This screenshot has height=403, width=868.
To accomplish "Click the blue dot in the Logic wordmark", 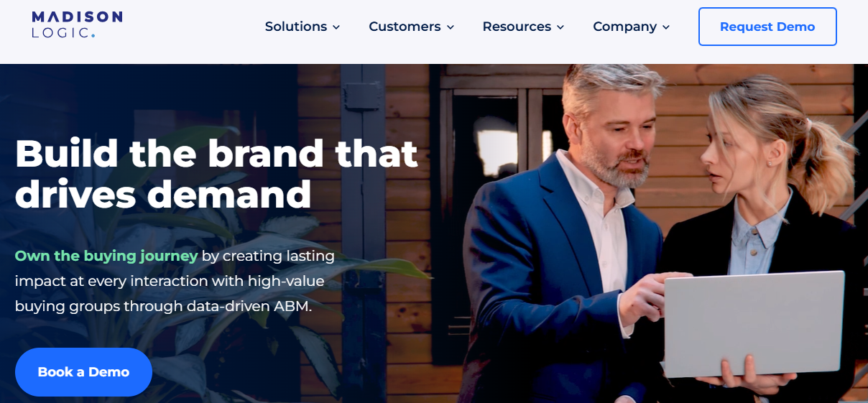I will click(x=93, y=35).
